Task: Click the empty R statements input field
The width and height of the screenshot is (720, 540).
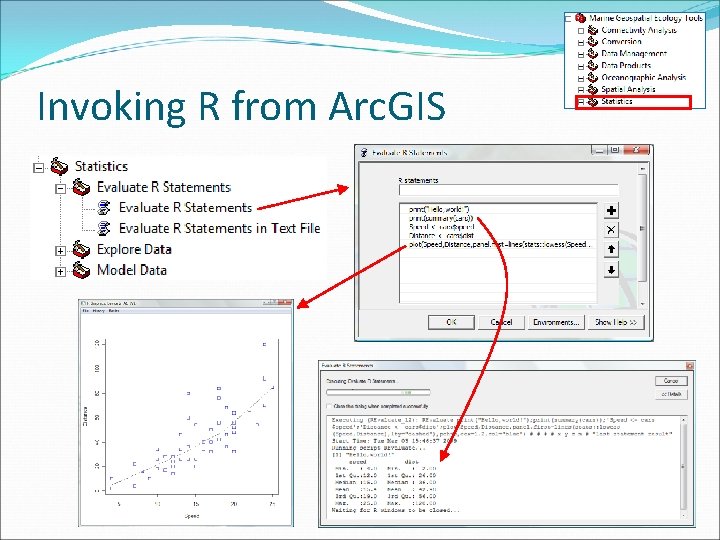Action: click(509, 191)
